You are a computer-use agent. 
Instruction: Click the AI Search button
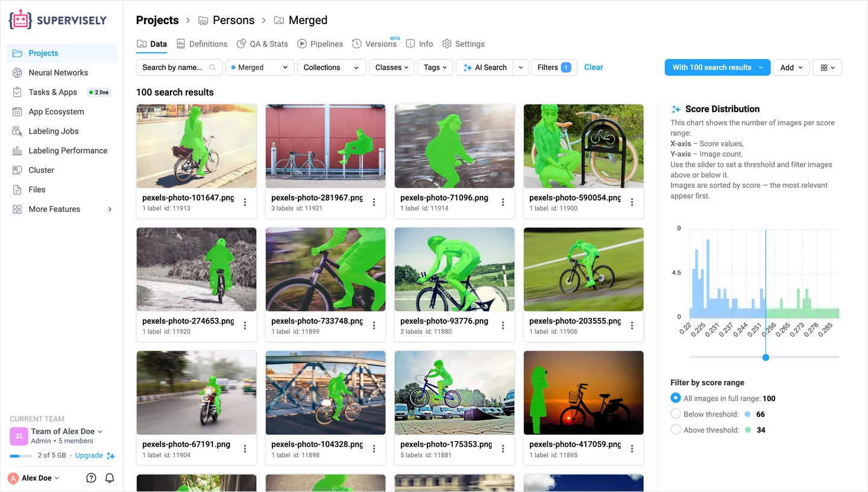[485, 67]
